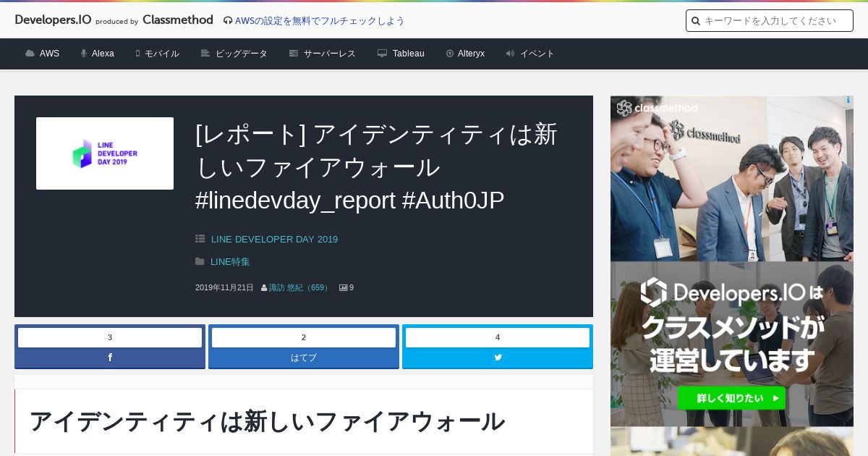Click the article title heading text
The height and width of the screenshot is (456, 868).
pyautogui.click(x=376, y=167)
